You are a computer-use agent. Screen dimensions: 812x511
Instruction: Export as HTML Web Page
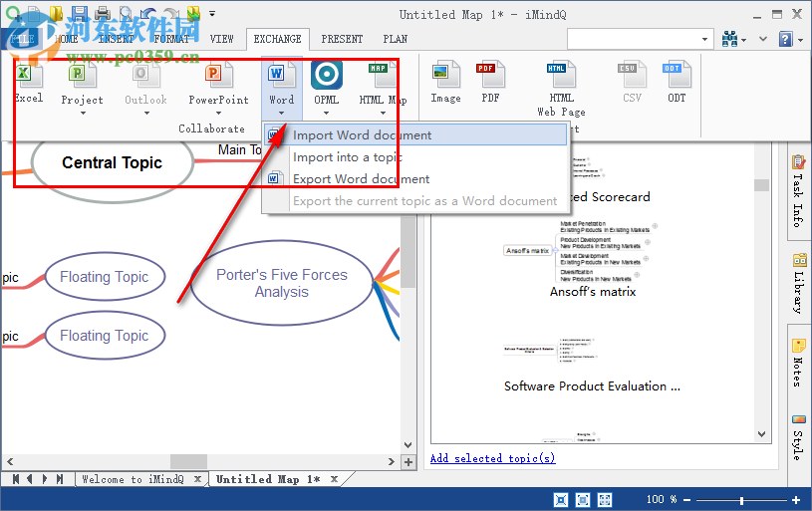pyautogui.click(x=561, y=88)
